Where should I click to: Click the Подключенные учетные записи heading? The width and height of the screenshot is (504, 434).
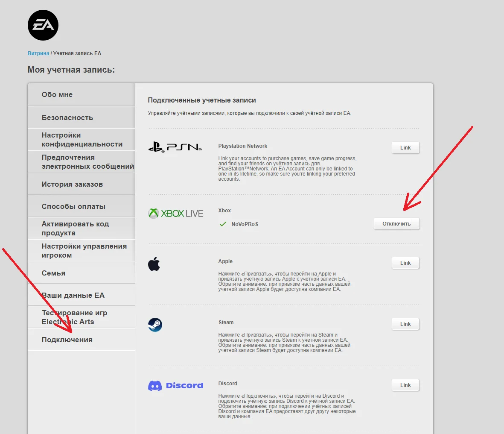pyautogui.click(x=202, y=100)
